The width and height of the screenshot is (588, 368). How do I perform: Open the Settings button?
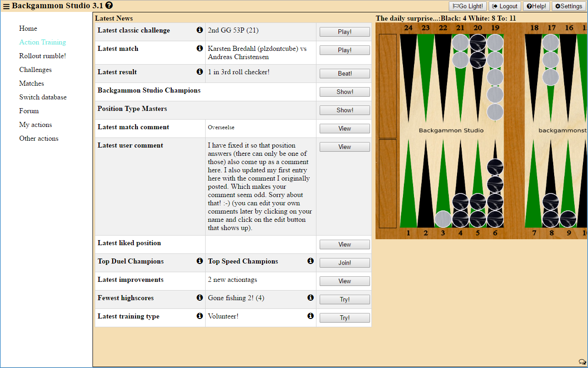[569, 6]
